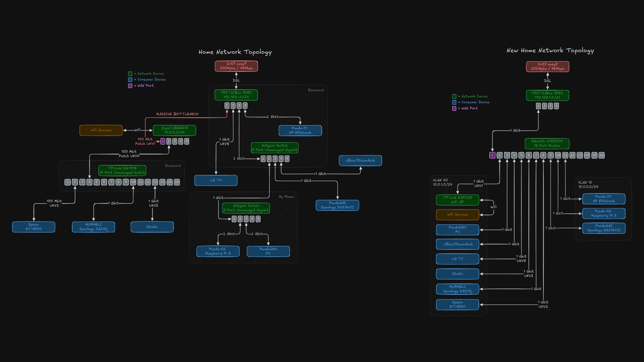Select the Panda-01 HP Elitebook box in VLAN 10
The image size is (644, 362).
(604, 199)
